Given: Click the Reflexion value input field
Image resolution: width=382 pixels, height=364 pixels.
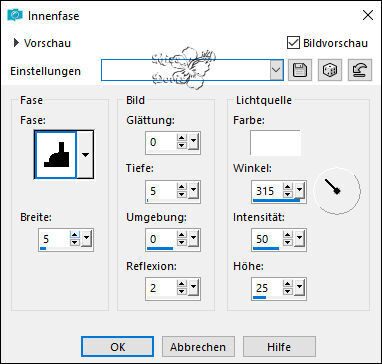Looking at the screenshot, I should tap(162, 288).
